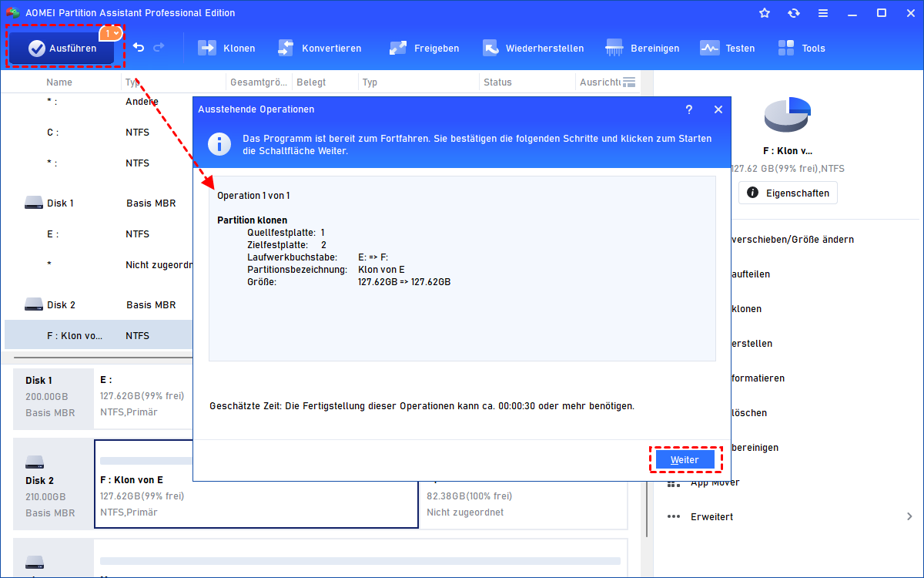
Task: Click the pie chart disk usage icon
Action: 788,116
